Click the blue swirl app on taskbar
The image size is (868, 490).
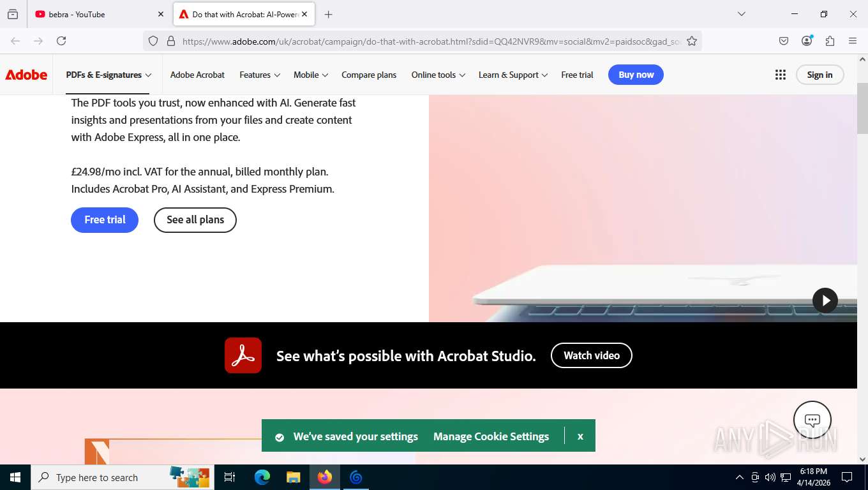pyautogui.click(x=356, y=477)
